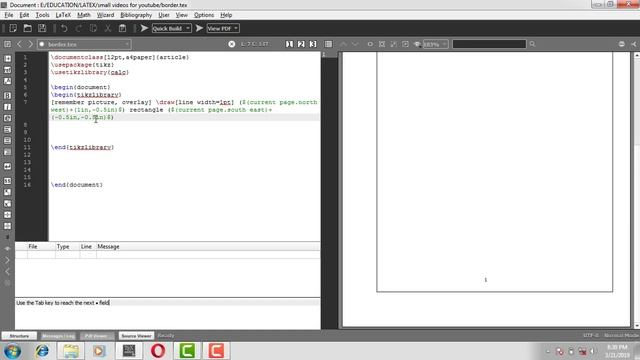Viewport: 640px width, 360px height.
Task: Click the italic I sidebar icon
Action: click(x=7, y=107)
